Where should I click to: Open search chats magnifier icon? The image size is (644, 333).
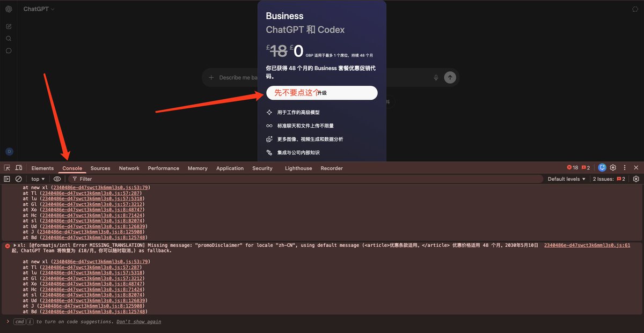9,39
